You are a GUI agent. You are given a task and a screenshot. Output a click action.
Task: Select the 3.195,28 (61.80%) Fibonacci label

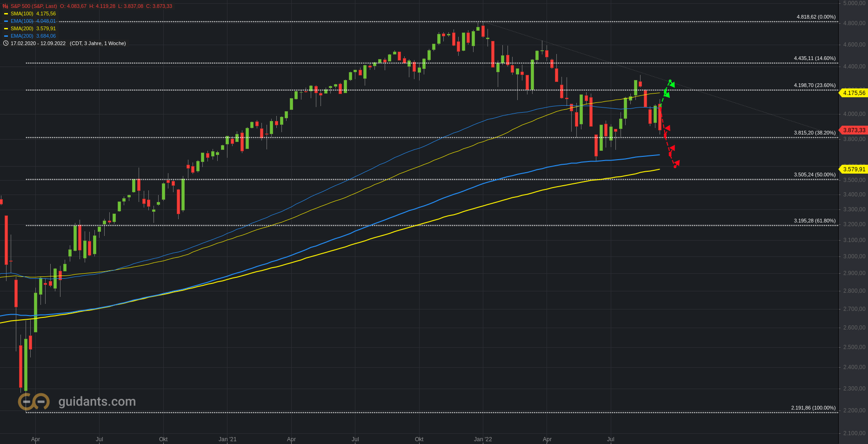[815, 221]
